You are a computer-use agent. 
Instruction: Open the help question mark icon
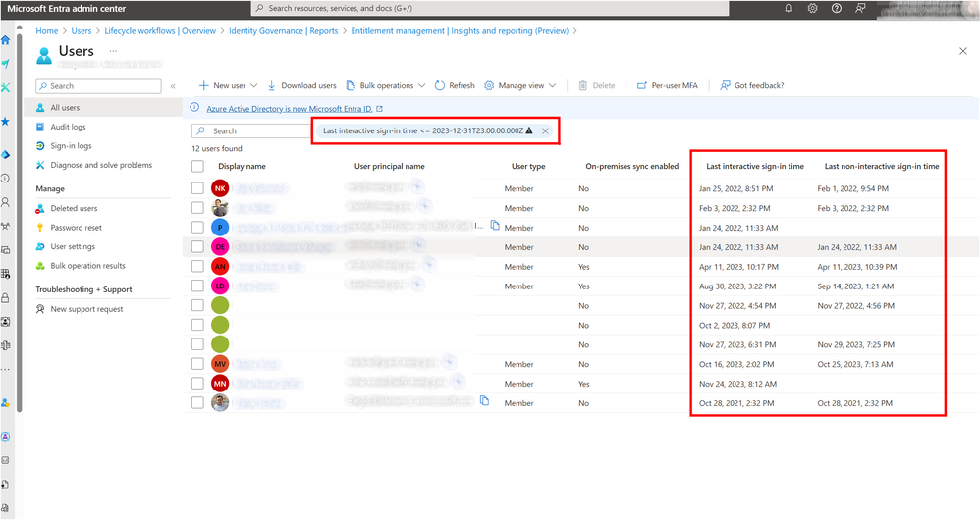(x=837, y=8)
